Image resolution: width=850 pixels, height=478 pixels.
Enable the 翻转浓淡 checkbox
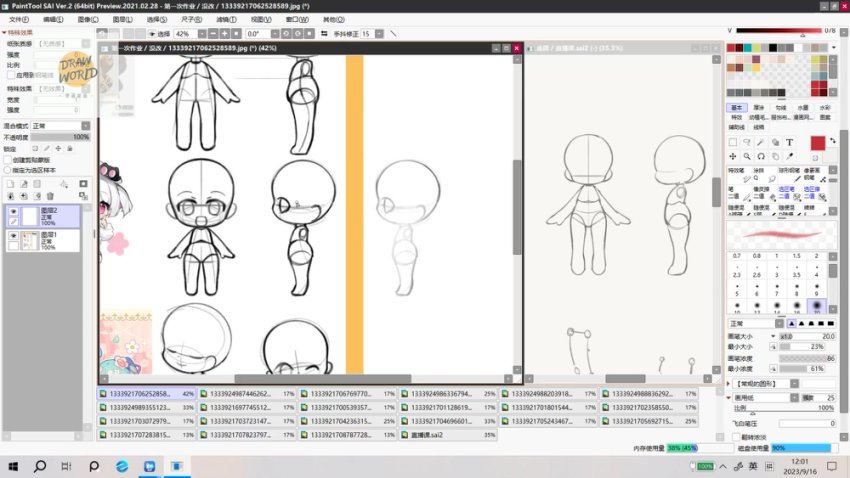click(736, 437)
